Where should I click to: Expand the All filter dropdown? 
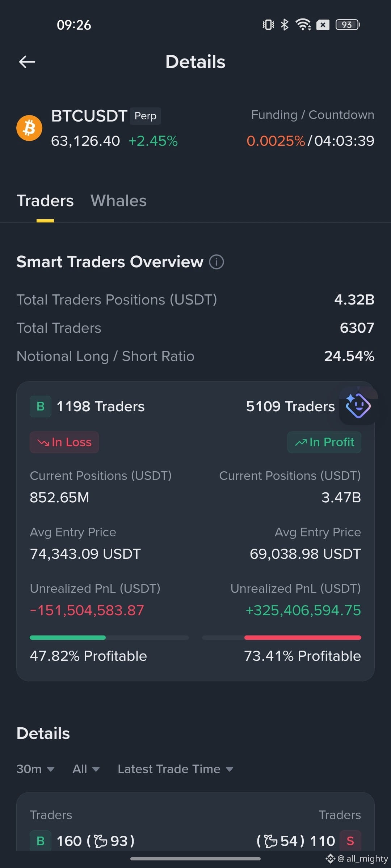[86, 769]
